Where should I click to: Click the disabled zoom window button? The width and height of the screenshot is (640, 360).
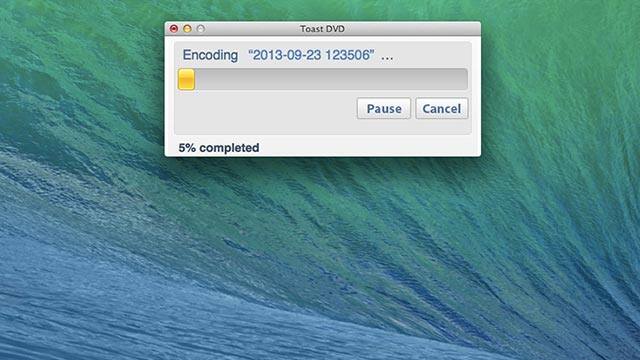[x=201, y=29]
